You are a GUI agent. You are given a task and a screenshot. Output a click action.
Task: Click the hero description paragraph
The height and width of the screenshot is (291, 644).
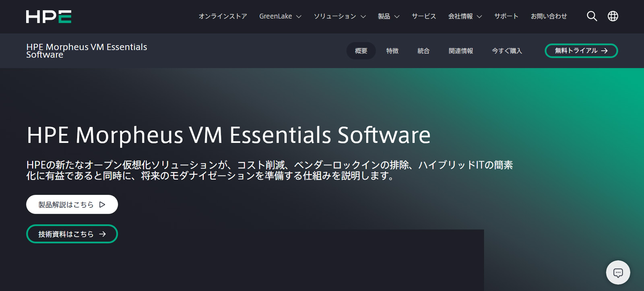tap(270, 170)
